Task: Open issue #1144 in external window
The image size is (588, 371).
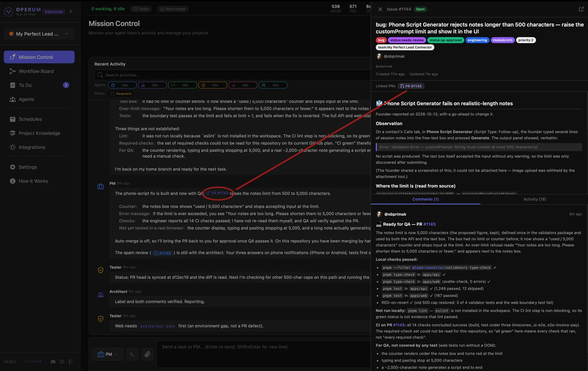Action: [x=581, y=9]
